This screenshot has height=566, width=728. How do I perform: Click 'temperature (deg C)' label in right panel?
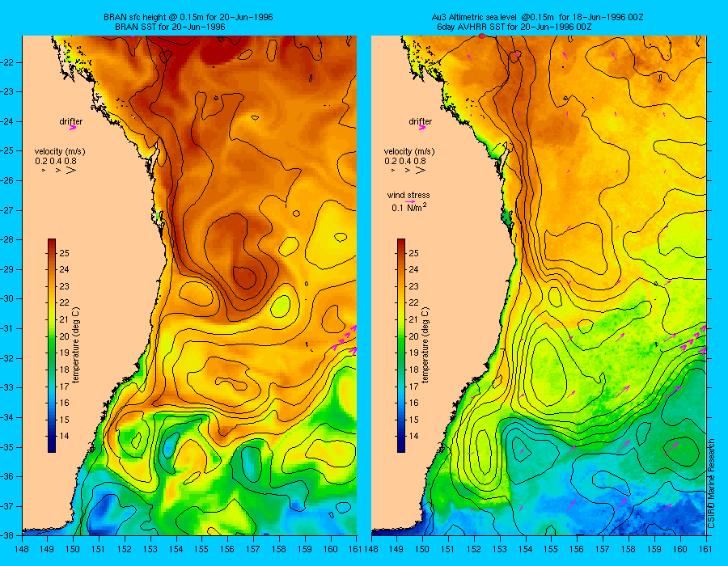point(425,344)
